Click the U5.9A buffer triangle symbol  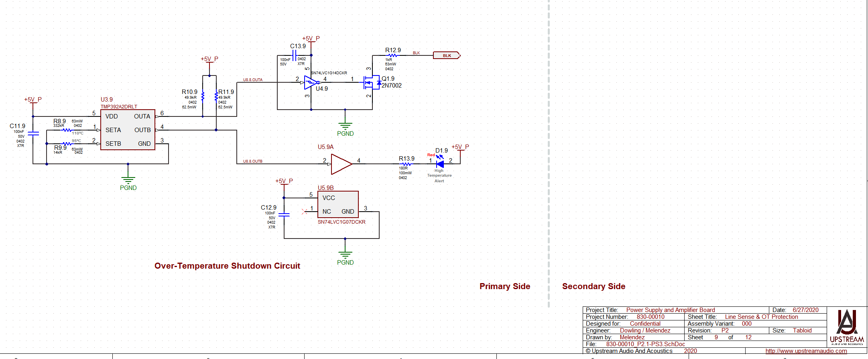[x=342, y=164]
